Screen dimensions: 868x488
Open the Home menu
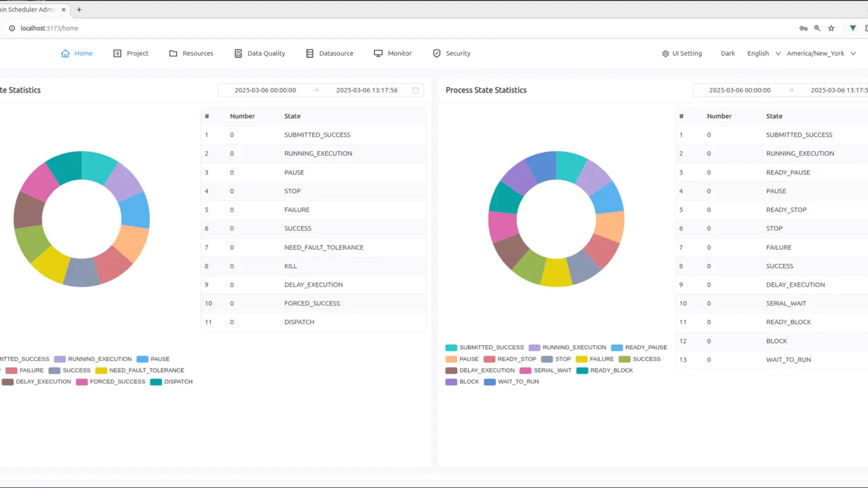point(76,53)
